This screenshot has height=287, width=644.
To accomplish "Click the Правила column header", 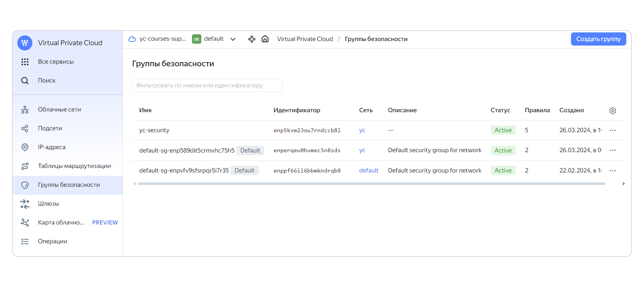I will [537, 110].
